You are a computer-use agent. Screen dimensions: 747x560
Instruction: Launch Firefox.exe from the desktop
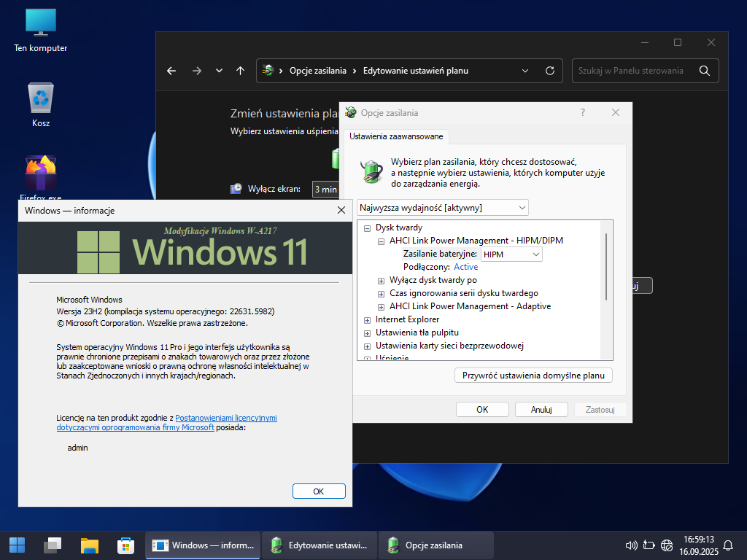point(41,175)
